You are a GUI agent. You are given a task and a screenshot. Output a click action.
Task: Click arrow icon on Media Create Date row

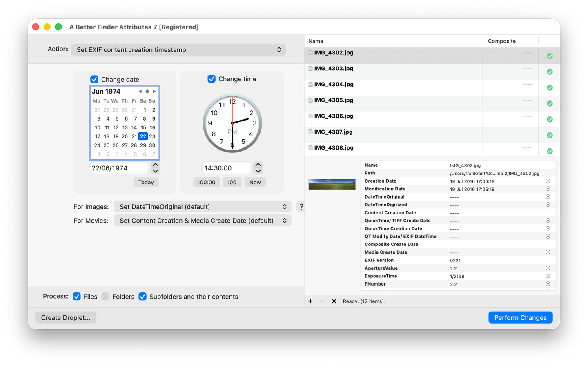(x=548, y=252)
